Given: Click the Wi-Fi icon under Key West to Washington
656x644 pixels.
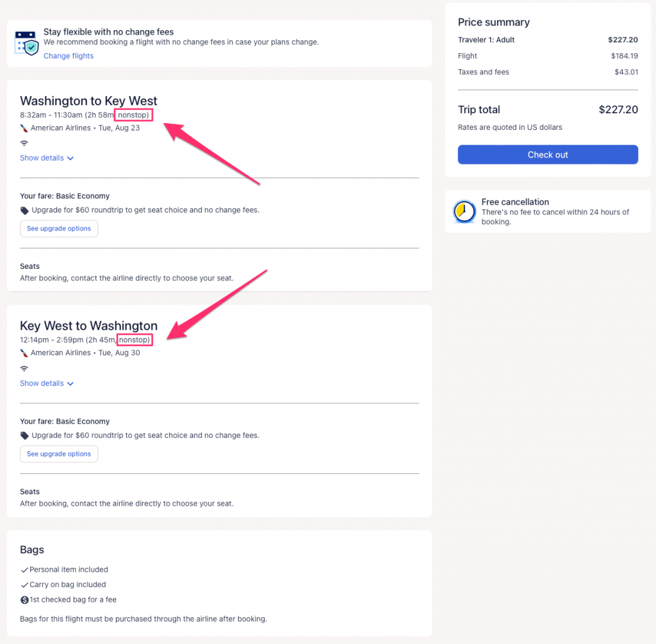Looking at the screenshot, I should click(x=24, y=368).
